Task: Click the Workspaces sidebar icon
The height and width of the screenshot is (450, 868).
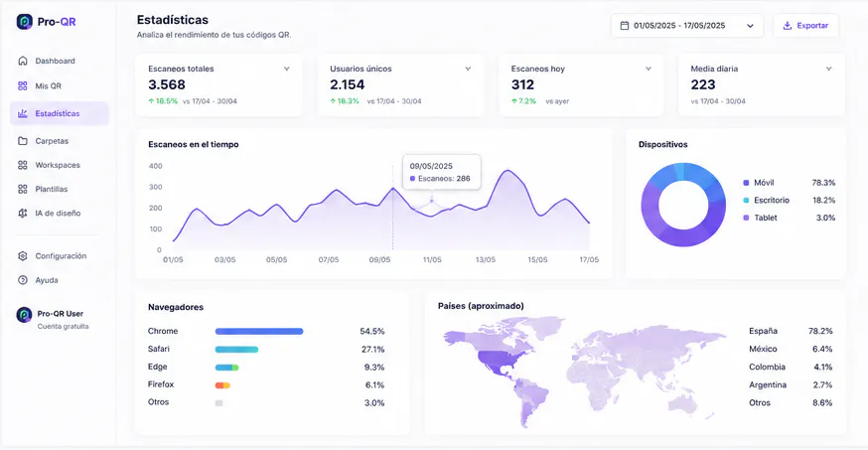Action: 23,165
